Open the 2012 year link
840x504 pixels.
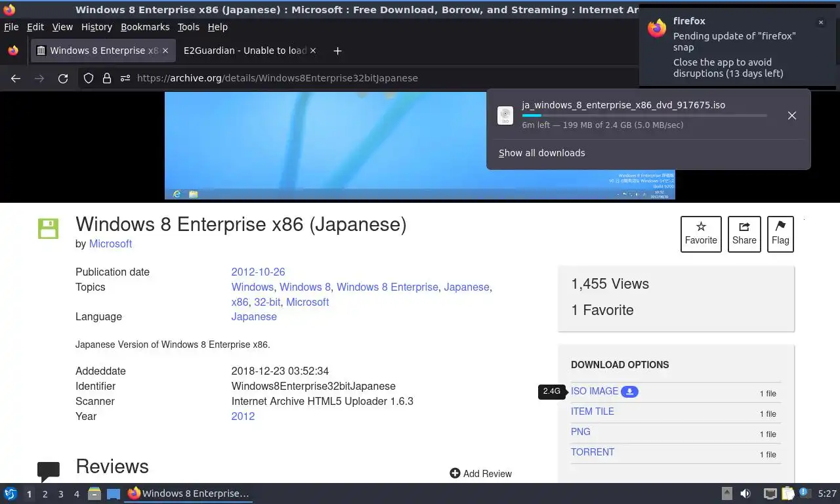tap(243, 416)
